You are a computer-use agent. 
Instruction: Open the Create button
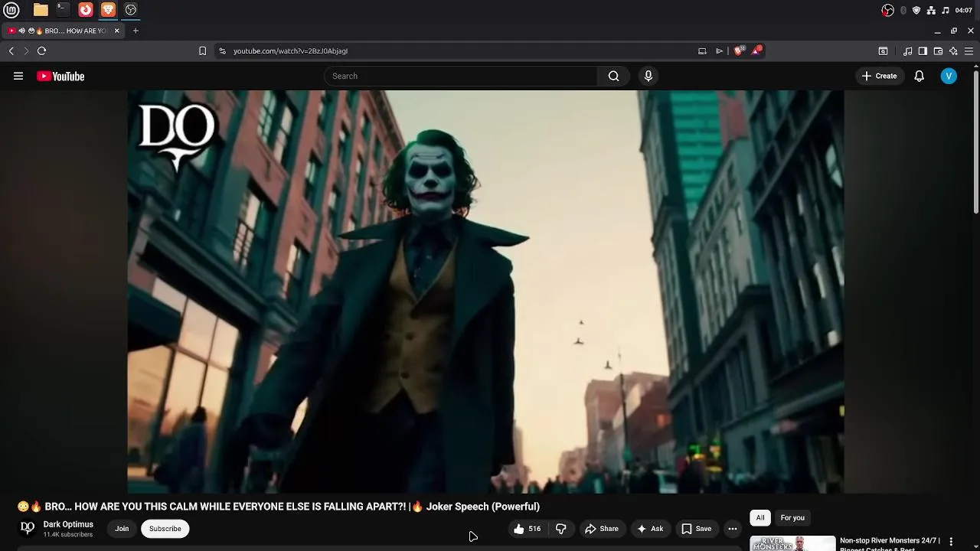pyautogui.click(x=879, y=76)
